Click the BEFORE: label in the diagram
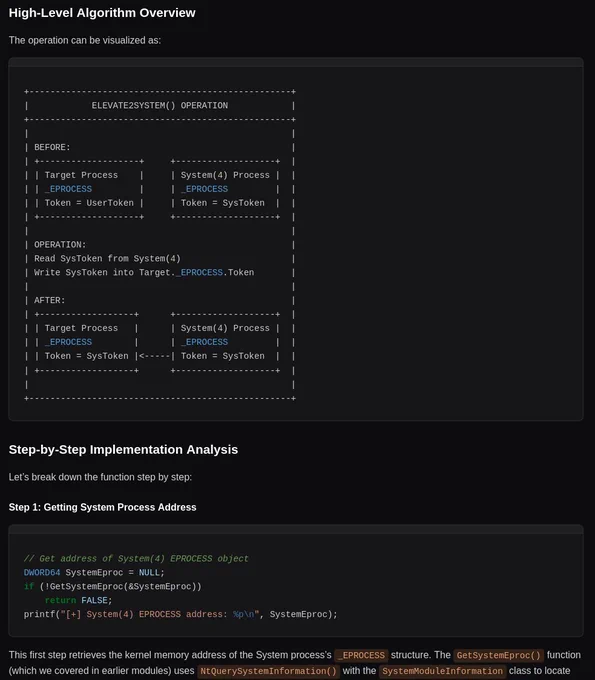 (x=52, y=147)
